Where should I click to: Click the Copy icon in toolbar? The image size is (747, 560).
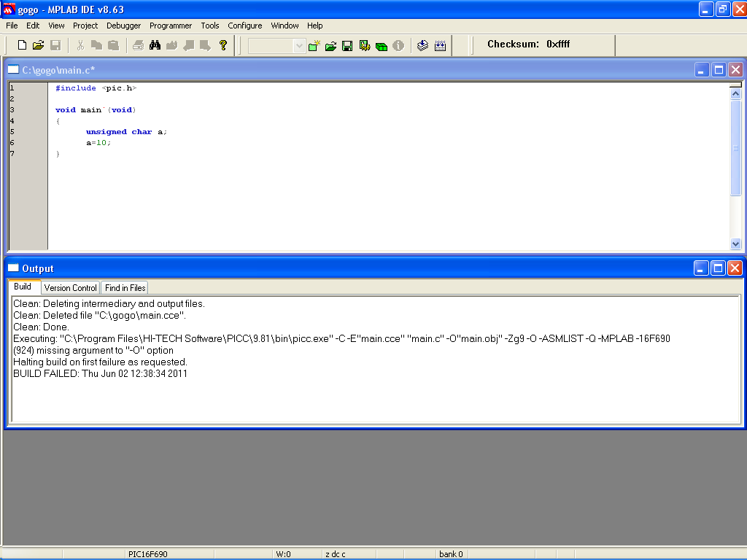pyautogui.click(x=96, y=45)
